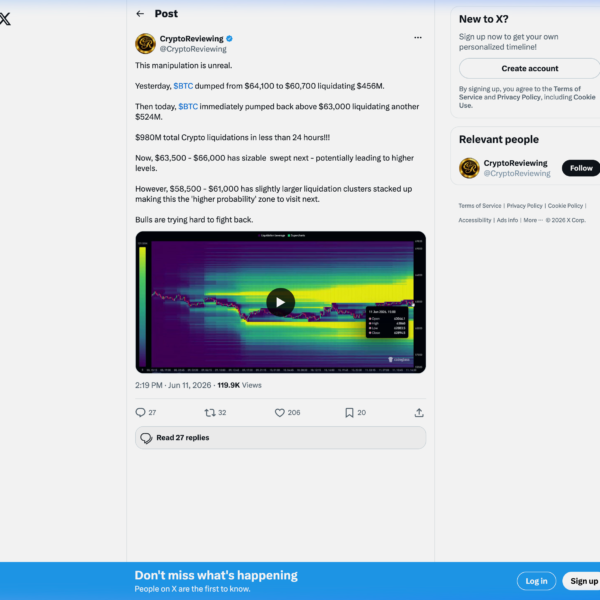This screenshot has height=600, width=600.
Task: Open the first $BTC cashtag link
Action: pyautogui.click(x=183, y=86)
